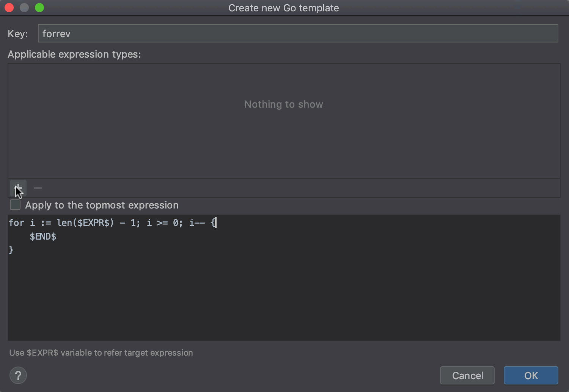Dismiss the dialog with Cancel
This screenshot has width=569, height=392.
point(467,375)
